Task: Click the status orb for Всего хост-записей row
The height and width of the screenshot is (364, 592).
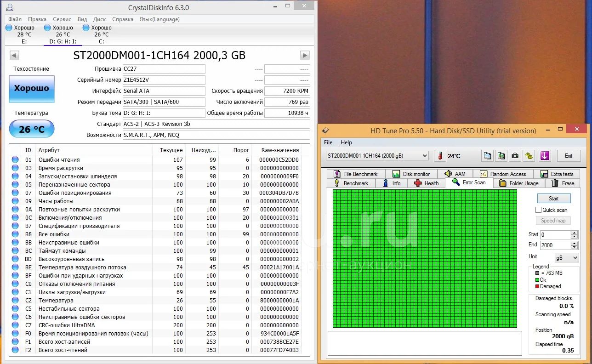Action: coord(15,342)
